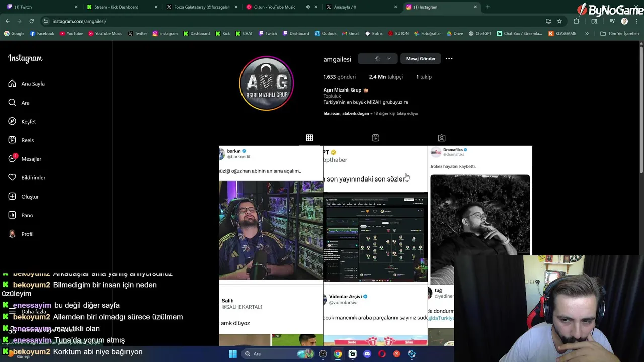644x362 pixels.
Task: Open YouTube Music bookmark
Action: [105, 34]
